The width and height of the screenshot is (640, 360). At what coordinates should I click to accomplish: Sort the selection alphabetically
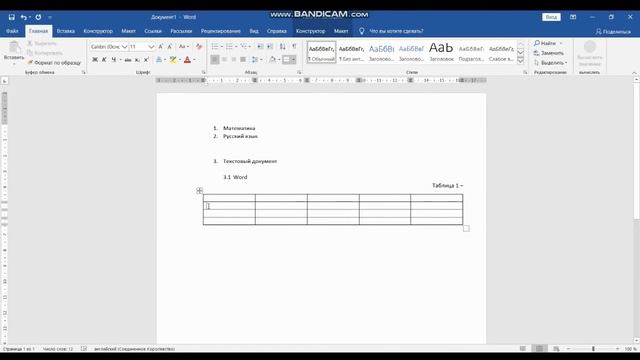point(282,47)
